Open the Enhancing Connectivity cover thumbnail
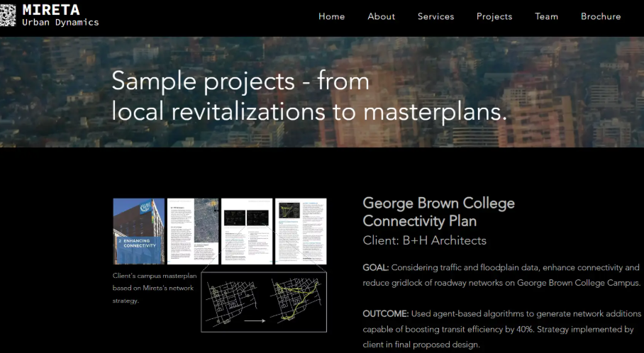644x353 pixels. (138, 231)
